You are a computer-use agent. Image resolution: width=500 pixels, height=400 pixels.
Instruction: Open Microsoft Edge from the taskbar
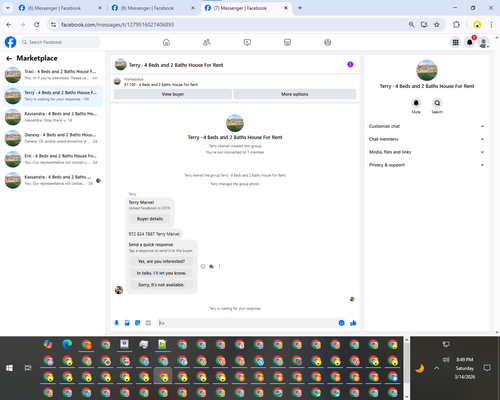coord(67,344)
